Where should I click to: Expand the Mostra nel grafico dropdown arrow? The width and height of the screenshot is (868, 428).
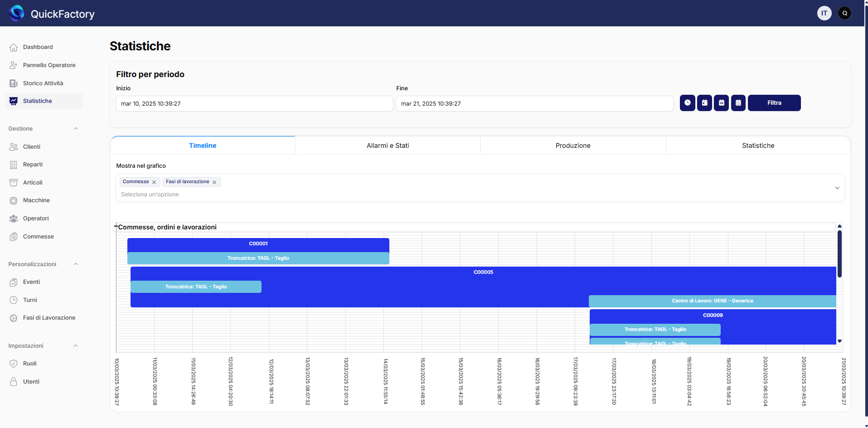tap(837, 188)
